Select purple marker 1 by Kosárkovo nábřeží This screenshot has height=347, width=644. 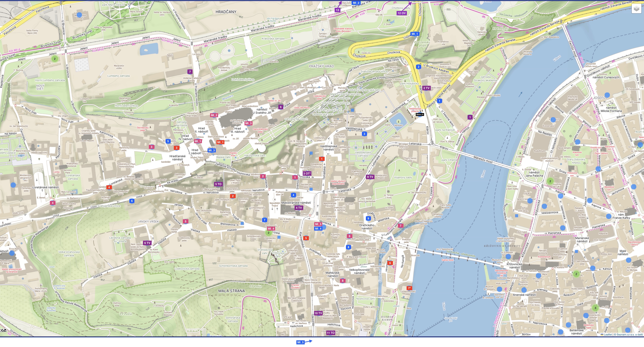(x=470, y=117)
